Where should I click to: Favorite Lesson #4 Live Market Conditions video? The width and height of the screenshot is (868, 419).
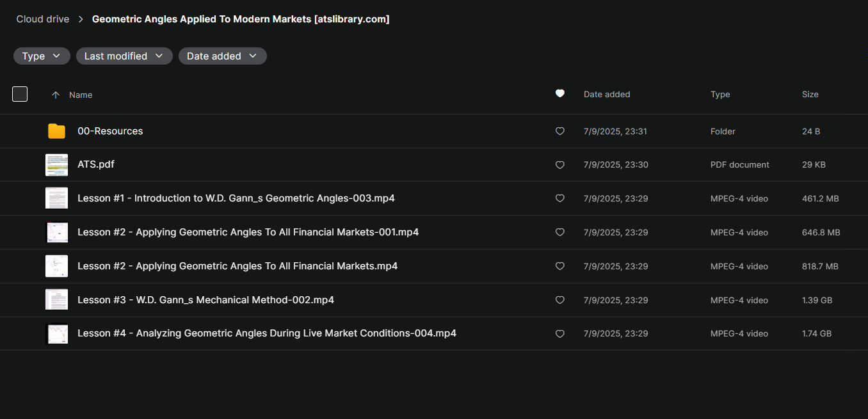coord(559,334)
